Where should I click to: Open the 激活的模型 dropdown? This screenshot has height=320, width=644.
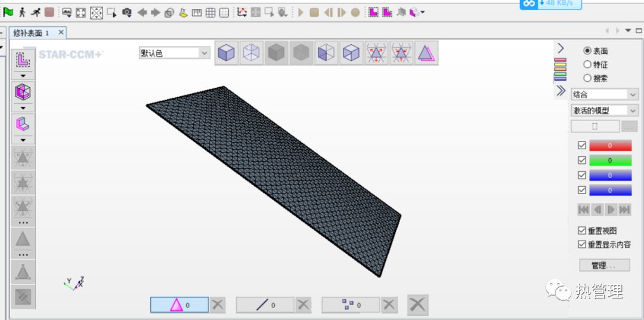coord(605,110)
